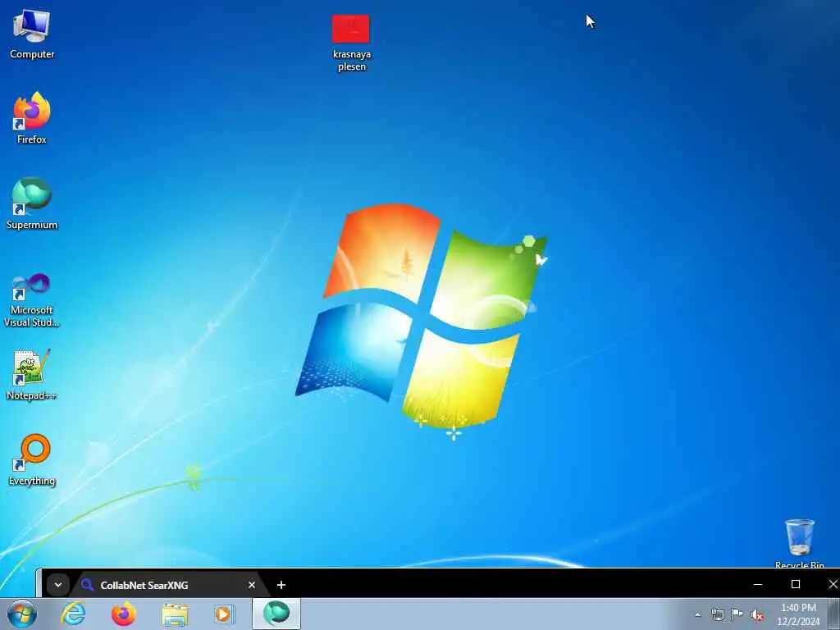Click the muted volume tray icon
The width and height of the screenshot is (840, 630).
(x=757, y=615)
